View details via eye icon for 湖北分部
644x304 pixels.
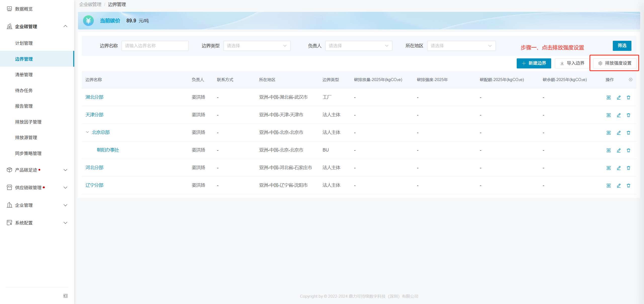609,97
